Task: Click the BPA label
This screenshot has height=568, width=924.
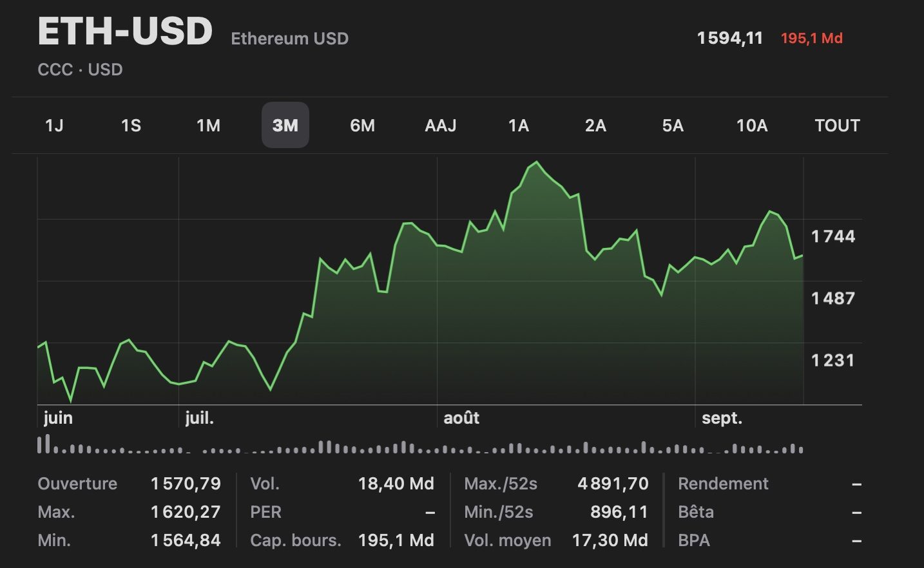Action: pos(694,540)
